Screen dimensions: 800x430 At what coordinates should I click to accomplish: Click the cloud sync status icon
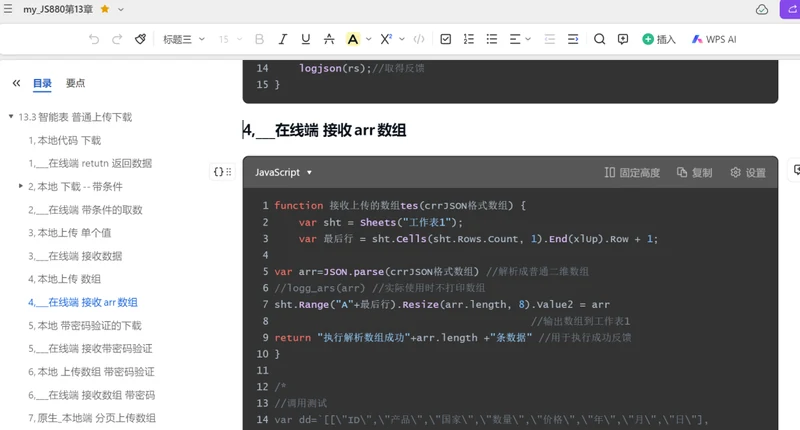click(x=762, y=10)
